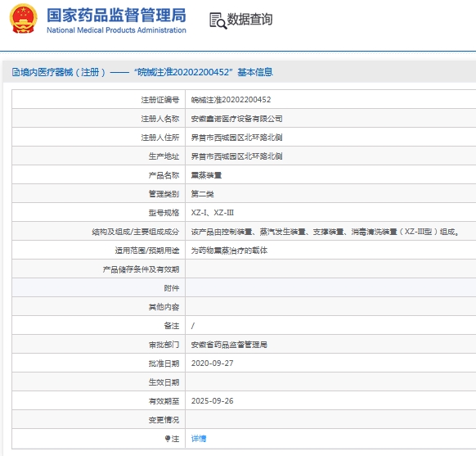Select product name 熏蒸装置

[x=206, y=175]
